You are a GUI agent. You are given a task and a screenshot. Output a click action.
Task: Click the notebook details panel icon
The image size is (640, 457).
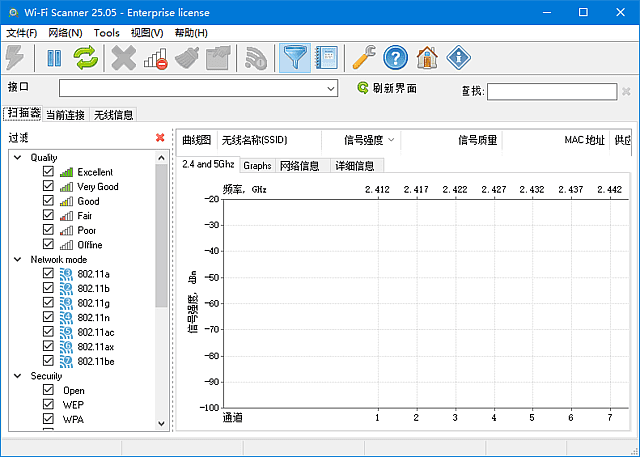point(325,58)
